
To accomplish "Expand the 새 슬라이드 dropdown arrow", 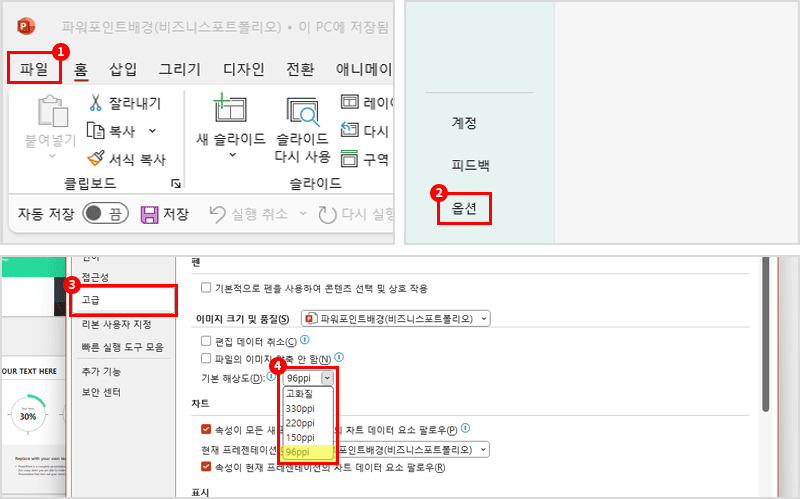I will 232,155.
